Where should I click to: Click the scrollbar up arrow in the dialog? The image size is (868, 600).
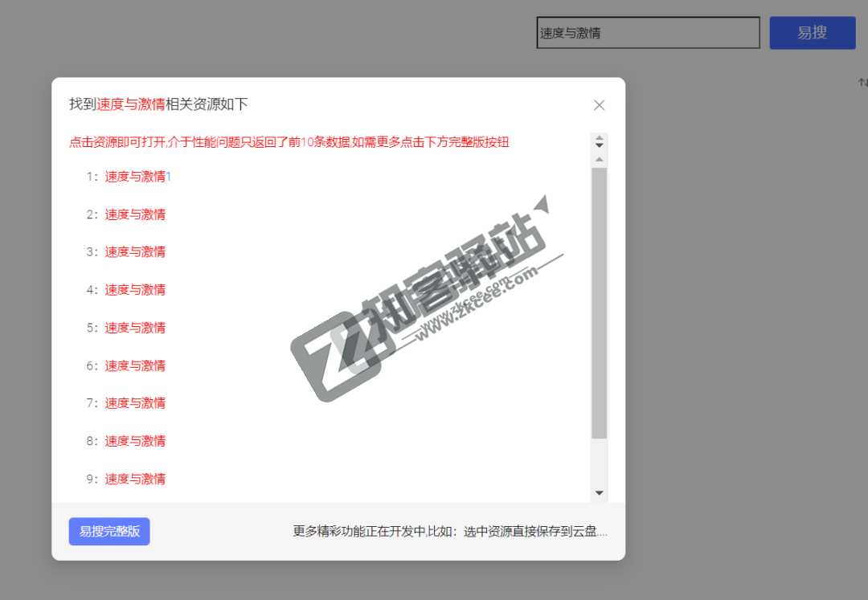599,159
